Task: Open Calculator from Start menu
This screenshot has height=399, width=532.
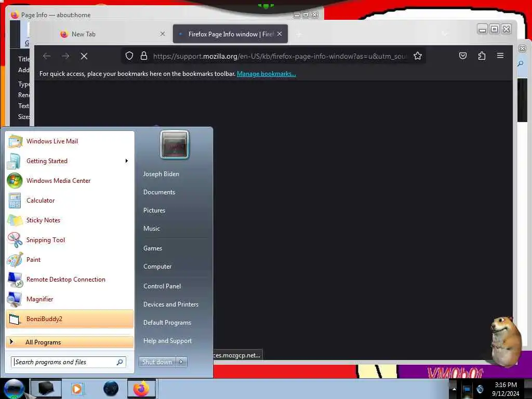Action: [70, 200]
